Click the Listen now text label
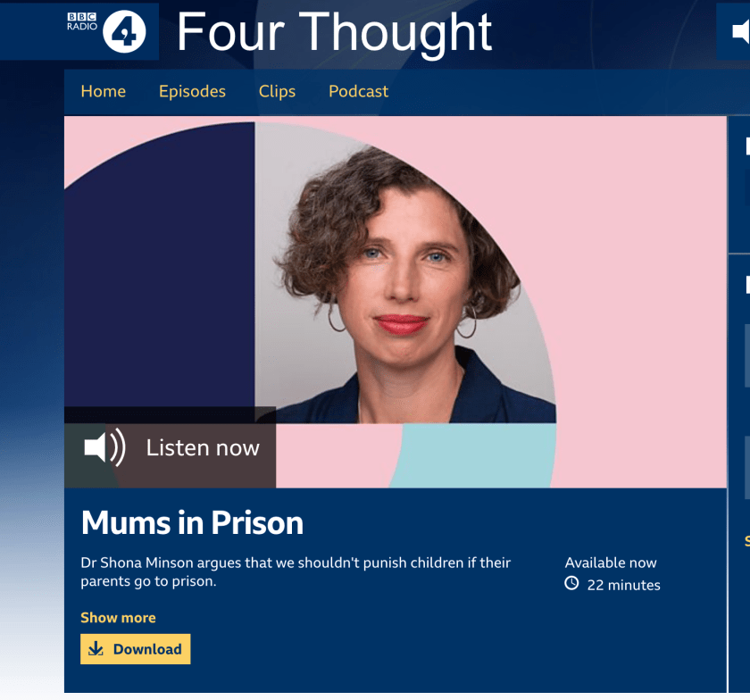This screenshot has width=750, height=700. 203,448
